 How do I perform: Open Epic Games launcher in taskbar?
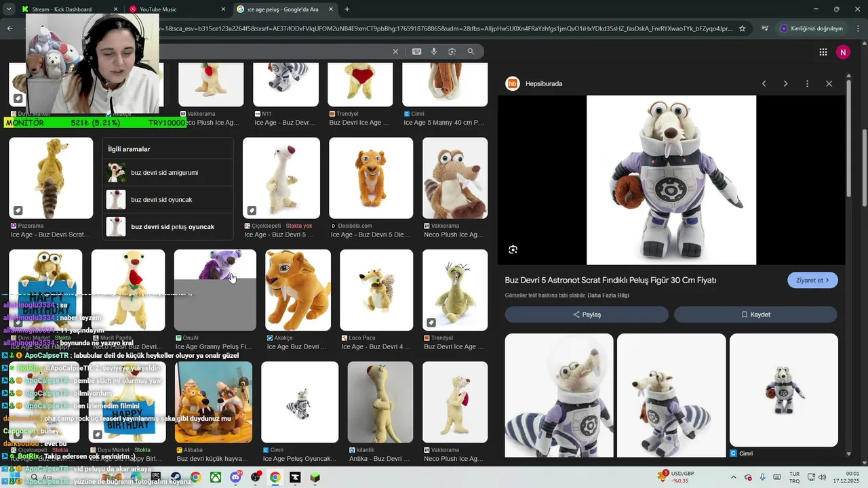pos(156,477)
